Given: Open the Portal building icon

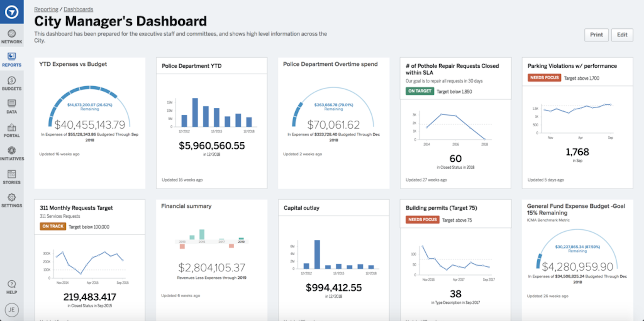Looking at the screenshot, I should 12,128.
